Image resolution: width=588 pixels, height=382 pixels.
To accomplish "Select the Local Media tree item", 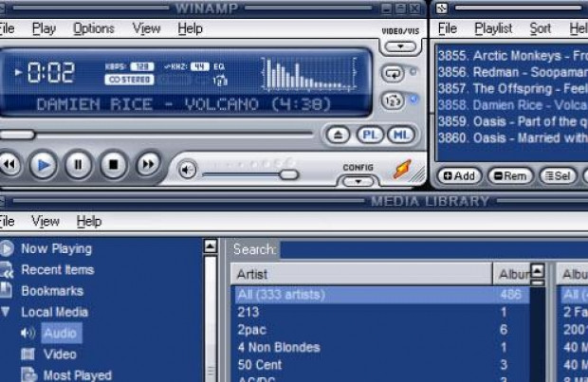I will 54,312.
